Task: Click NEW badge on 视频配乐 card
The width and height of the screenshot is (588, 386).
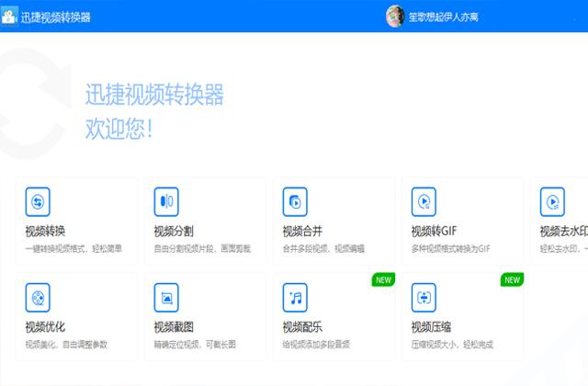Action: click(383, 279)
